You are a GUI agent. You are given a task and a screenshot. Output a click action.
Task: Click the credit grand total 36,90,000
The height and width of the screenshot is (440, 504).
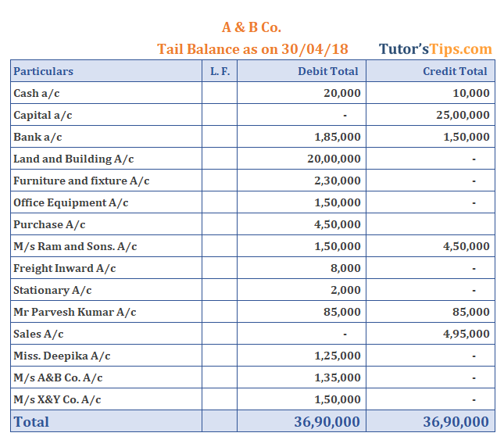(456, 422)
